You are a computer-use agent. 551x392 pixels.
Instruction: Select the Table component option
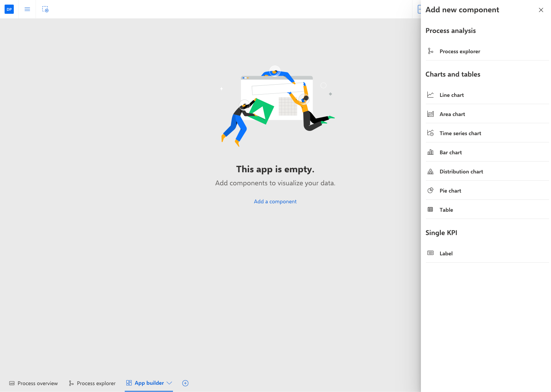point(487,210)
